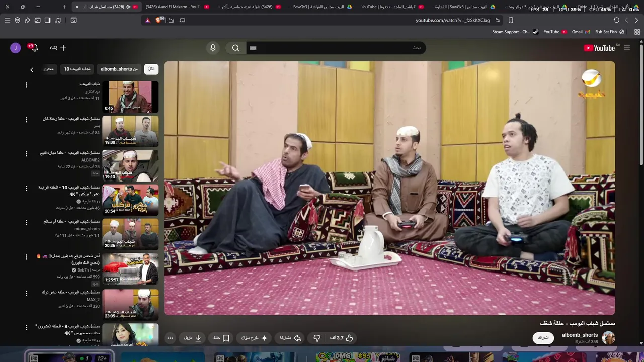Open options for the ALBOMB2 car video
This screenshot has width=644, height=362.
[27, 154]
